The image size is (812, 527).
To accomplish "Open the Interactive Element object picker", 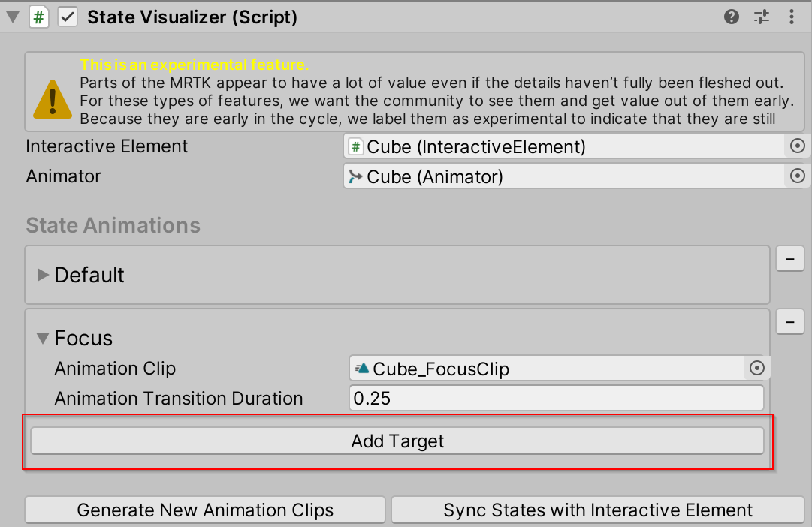I will click(x=798, y=146).
